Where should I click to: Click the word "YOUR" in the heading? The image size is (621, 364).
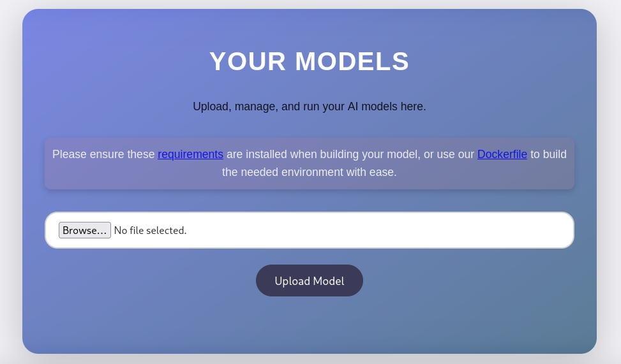coord(248,62)
